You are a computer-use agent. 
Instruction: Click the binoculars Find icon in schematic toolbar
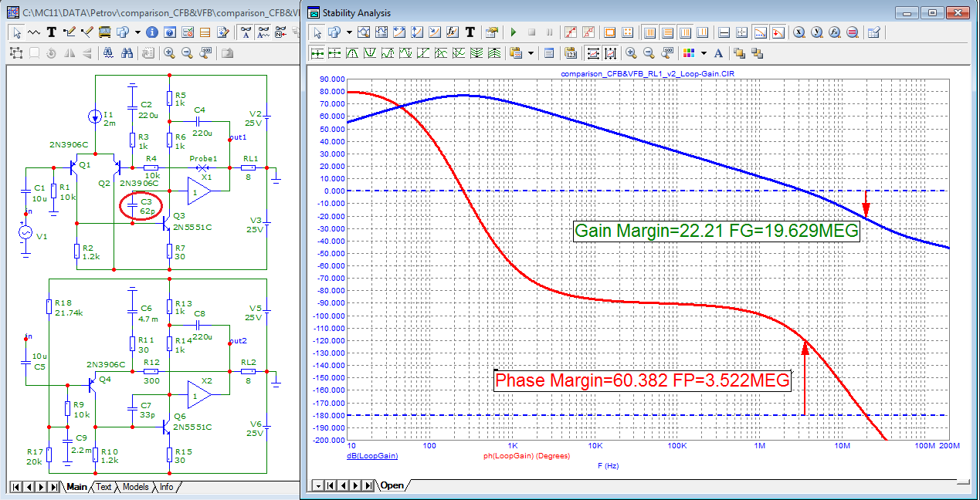tap(127, 53)
